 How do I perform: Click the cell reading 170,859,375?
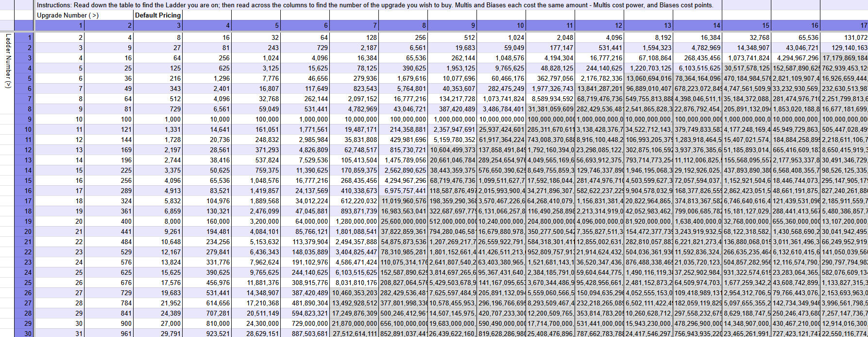pos(354,170)
